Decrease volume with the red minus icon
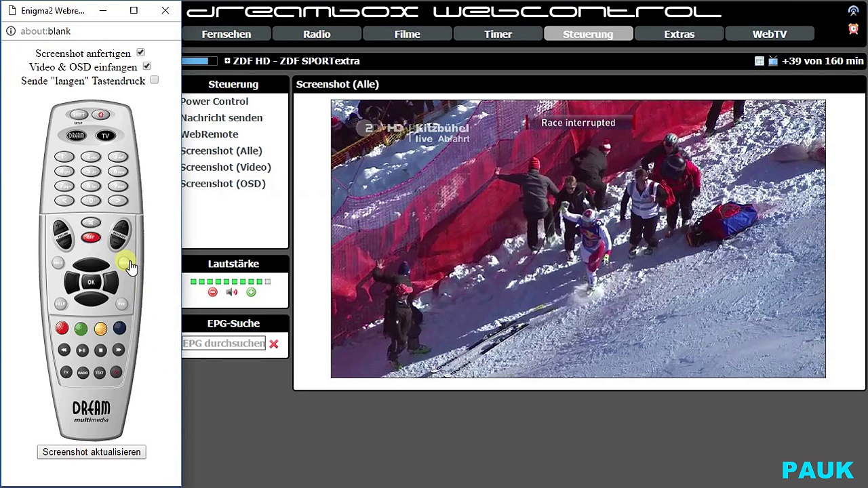868x488 pixels. click(213, 292)
